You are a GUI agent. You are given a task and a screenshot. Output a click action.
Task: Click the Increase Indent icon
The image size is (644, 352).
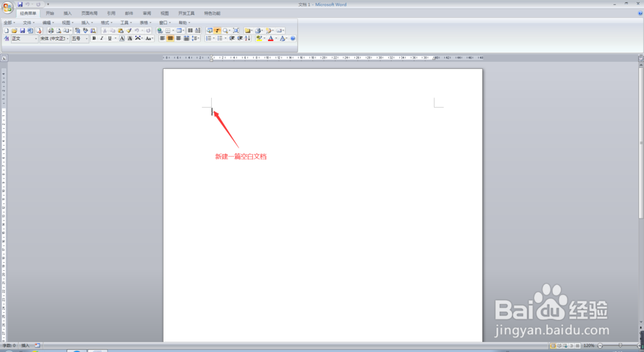tap(240, 38)
